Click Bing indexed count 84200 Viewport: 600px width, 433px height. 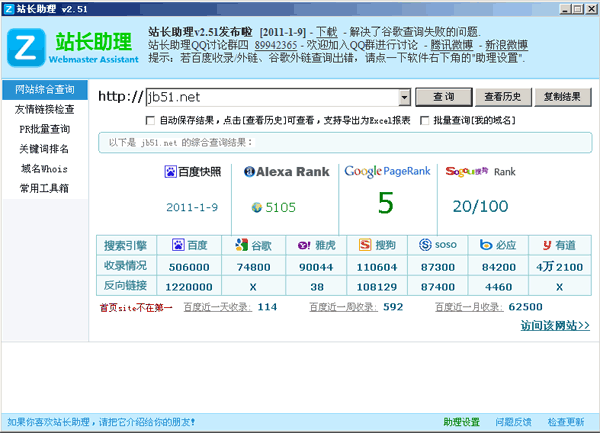click(x=499, y=267)
